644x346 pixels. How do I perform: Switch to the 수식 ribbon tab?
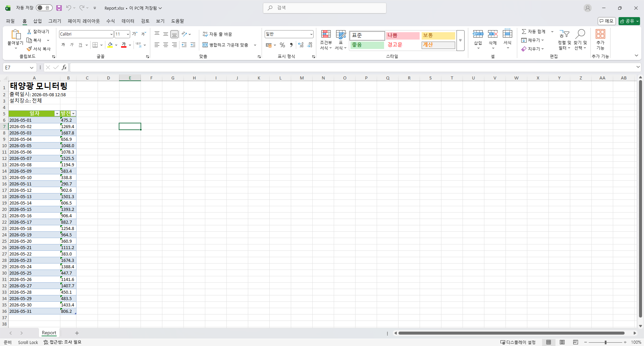click(x=111, y=21)
